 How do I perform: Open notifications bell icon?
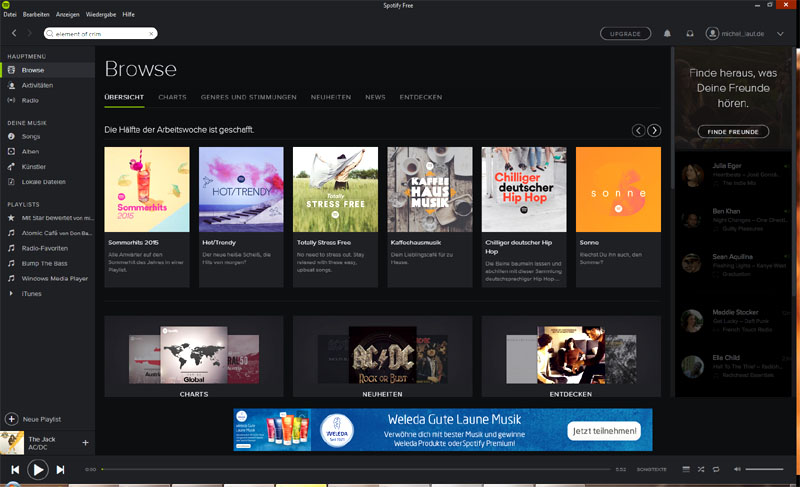click(667, 34)
